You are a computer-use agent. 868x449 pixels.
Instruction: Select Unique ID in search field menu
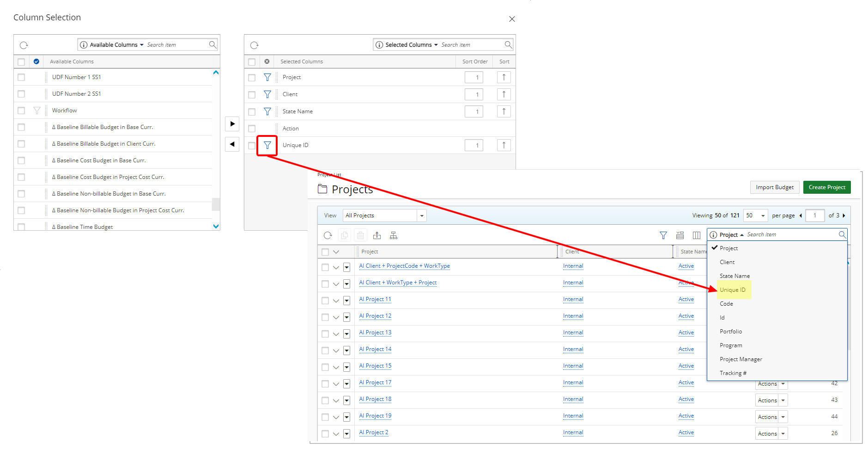point(733,290)
